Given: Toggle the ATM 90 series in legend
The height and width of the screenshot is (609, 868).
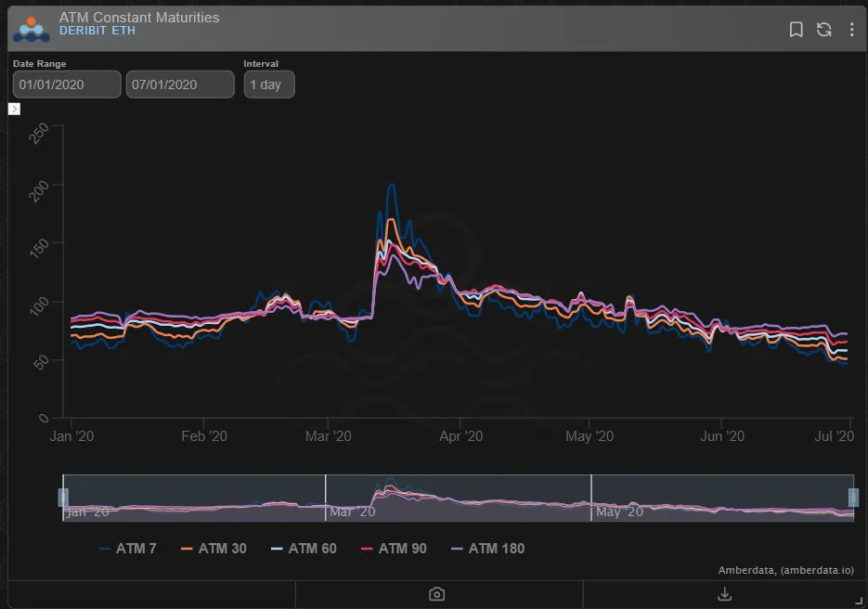Looking at the screenshot, I should pyautogui.click(x=394, y=549).
